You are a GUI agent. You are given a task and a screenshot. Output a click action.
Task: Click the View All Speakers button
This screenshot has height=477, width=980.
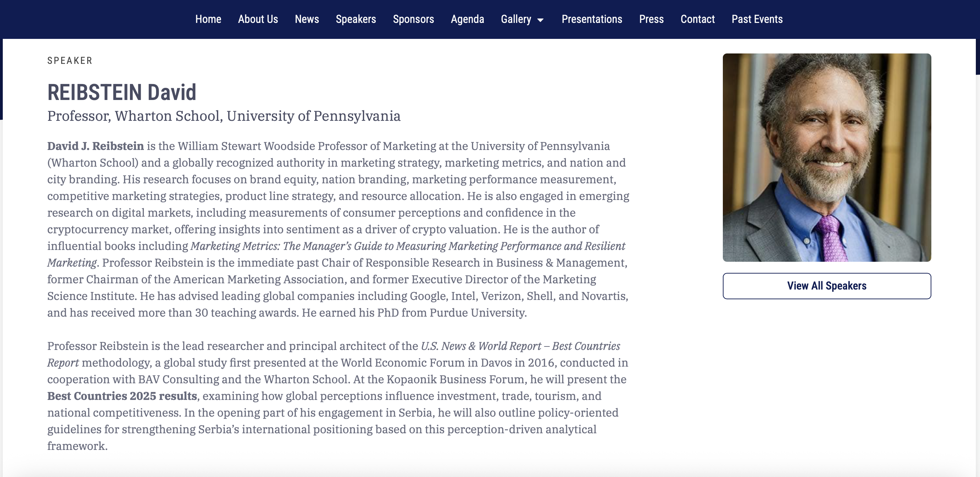point(826,286)
